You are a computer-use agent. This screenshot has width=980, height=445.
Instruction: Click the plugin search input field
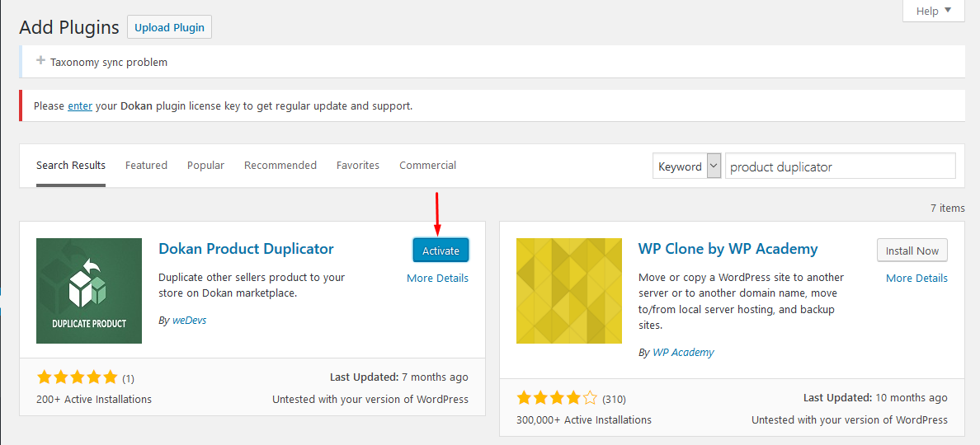841,166
